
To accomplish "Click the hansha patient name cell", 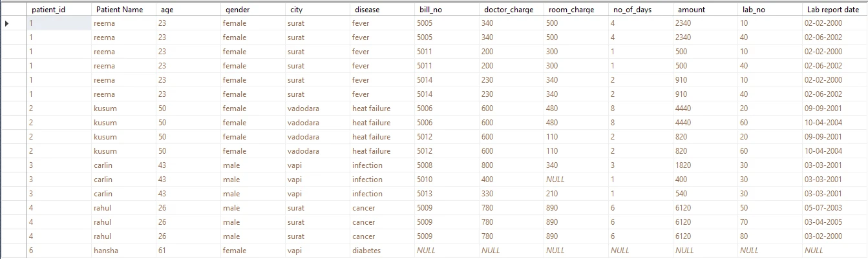I will coord(106,251).
